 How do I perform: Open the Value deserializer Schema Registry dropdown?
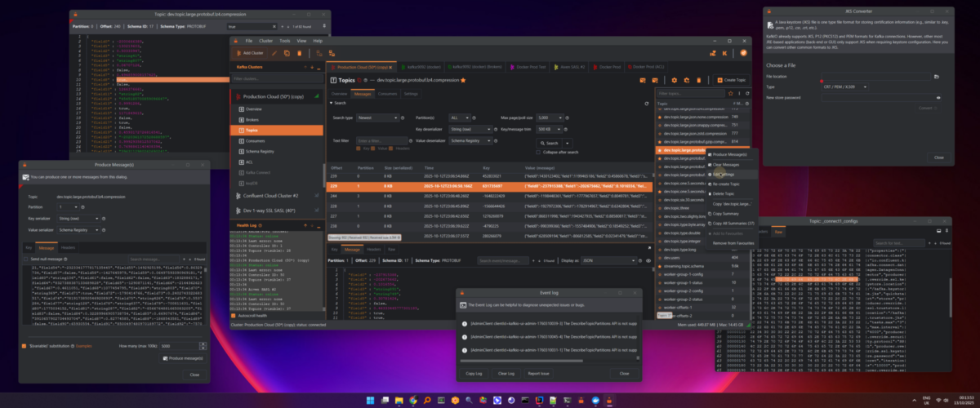(471, 140)
